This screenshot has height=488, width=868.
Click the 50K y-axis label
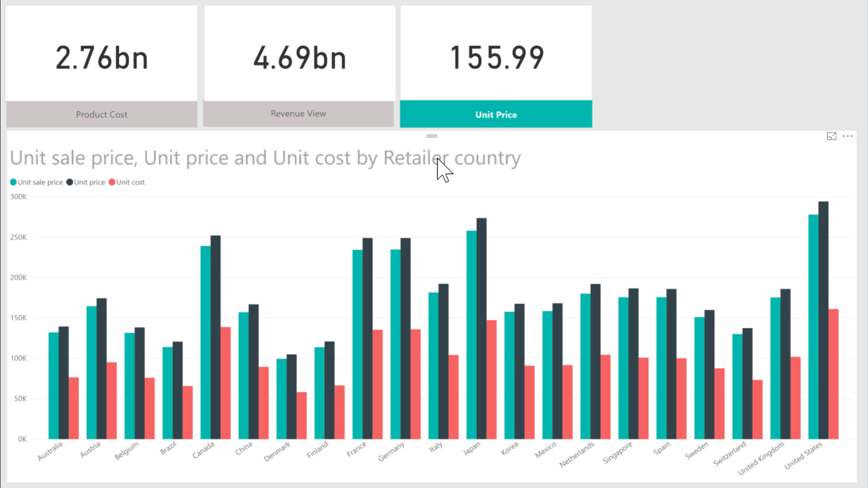[x=20, y=399]
